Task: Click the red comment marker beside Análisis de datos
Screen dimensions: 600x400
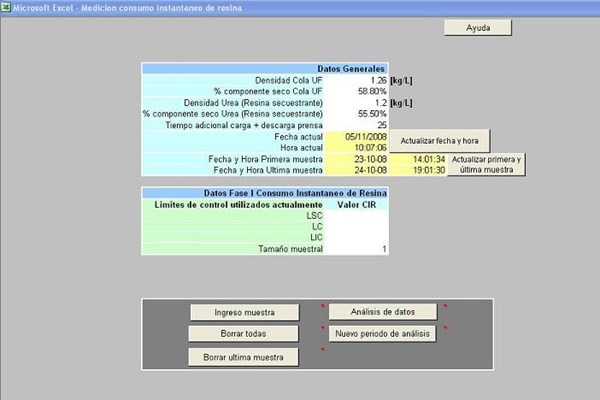Action: click(445, 306)
